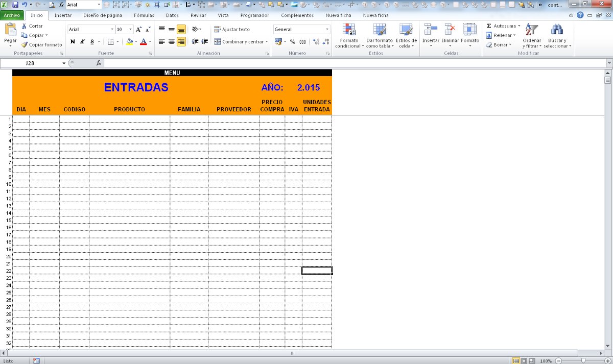Switch to Programador tab

click(255, 15)
